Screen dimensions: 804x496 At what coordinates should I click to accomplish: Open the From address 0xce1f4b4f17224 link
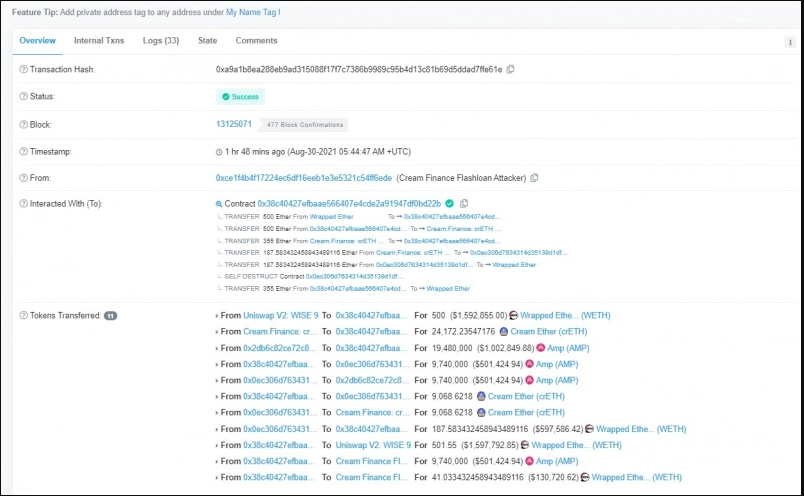[x=304, y=178]
